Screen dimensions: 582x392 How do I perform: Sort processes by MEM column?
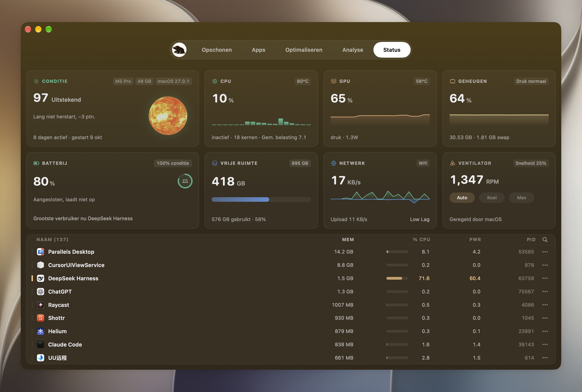pyautogui.click(x=348, y=240)
